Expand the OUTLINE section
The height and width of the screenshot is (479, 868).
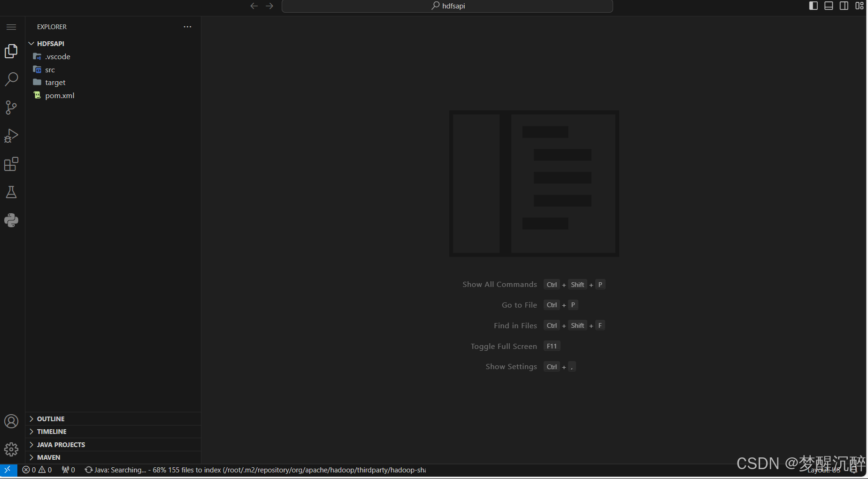tap(113, 419)
